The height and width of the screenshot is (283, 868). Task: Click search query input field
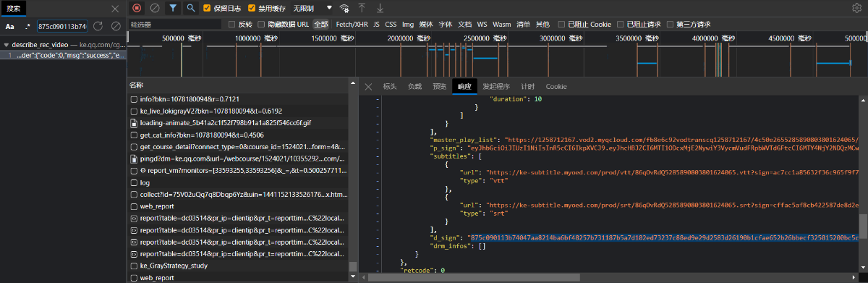click(61, 26)
